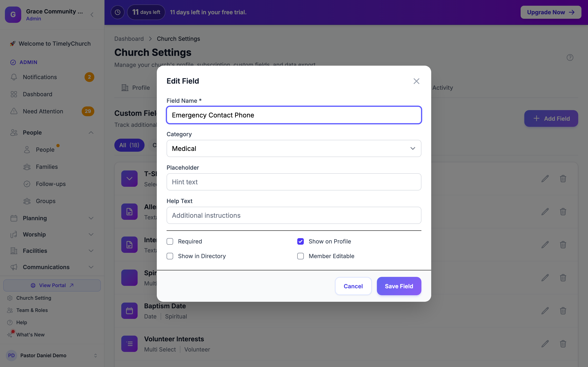Viewport: 588px width, 367px height.
Task: Click the Save Field button
Action: pyautogui.click(x=399, y=286)
